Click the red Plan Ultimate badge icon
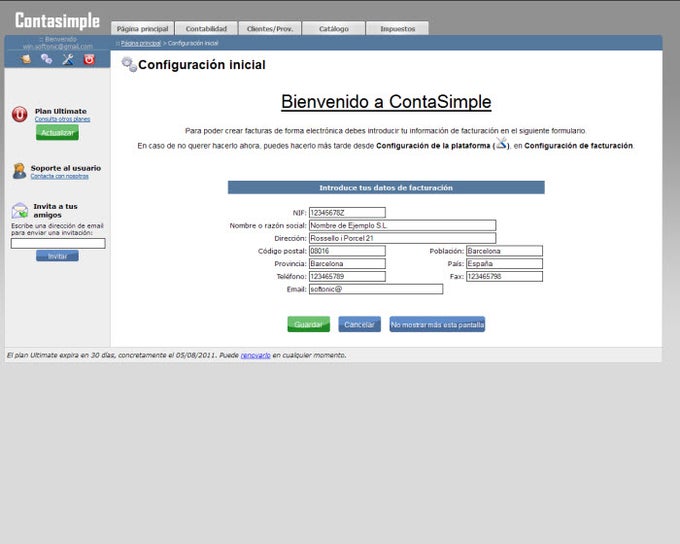 [x=20, y=114]
